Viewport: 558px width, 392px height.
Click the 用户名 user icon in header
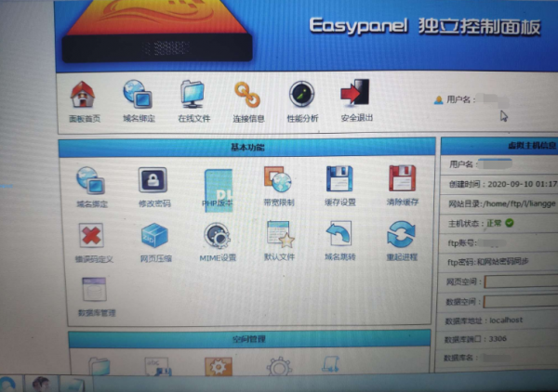click(x=438, y=100)
